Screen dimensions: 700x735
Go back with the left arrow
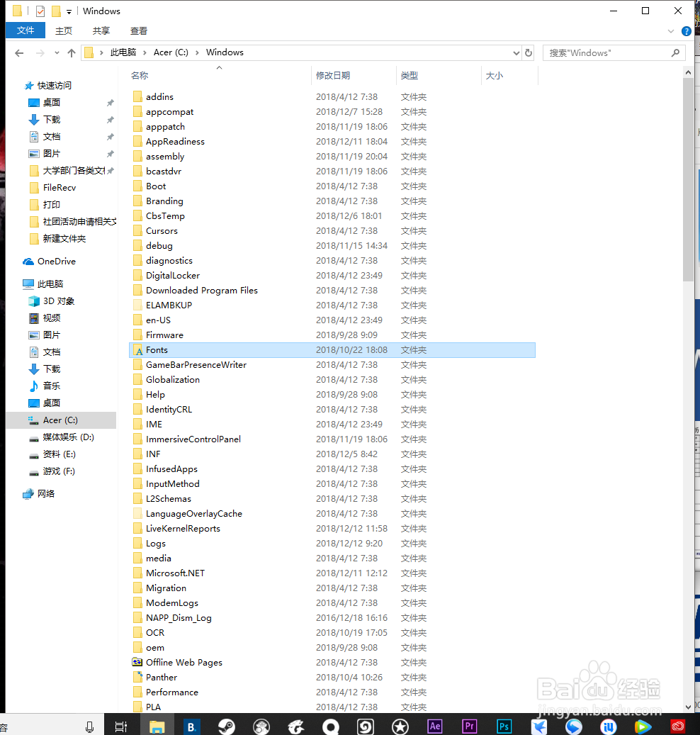19,53
